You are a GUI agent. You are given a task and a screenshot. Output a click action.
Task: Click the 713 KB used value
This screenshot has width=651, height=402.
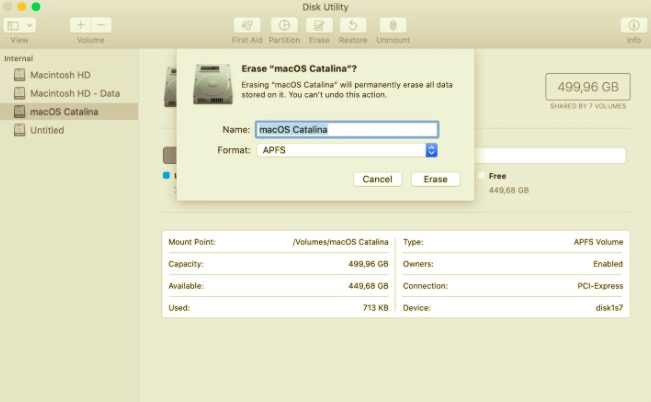[375, 308]
